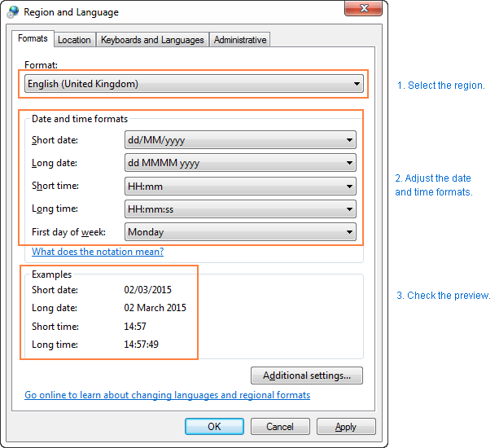The height and width of the screenshot is (448, 499).
Task: Click the Long date example 02 March 2015
Action: pyautogui.click(x=155, y=308)
